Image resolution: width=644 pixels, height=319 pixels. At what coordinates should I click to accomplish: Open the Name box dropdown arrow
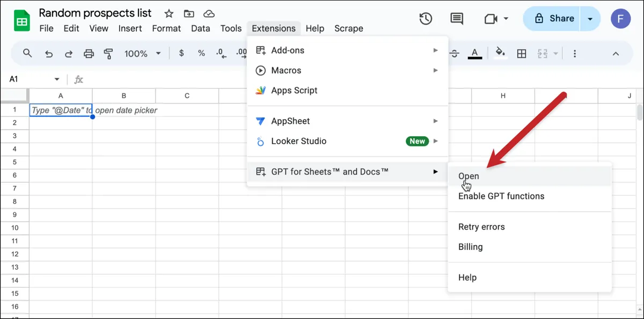coord(57,79)
